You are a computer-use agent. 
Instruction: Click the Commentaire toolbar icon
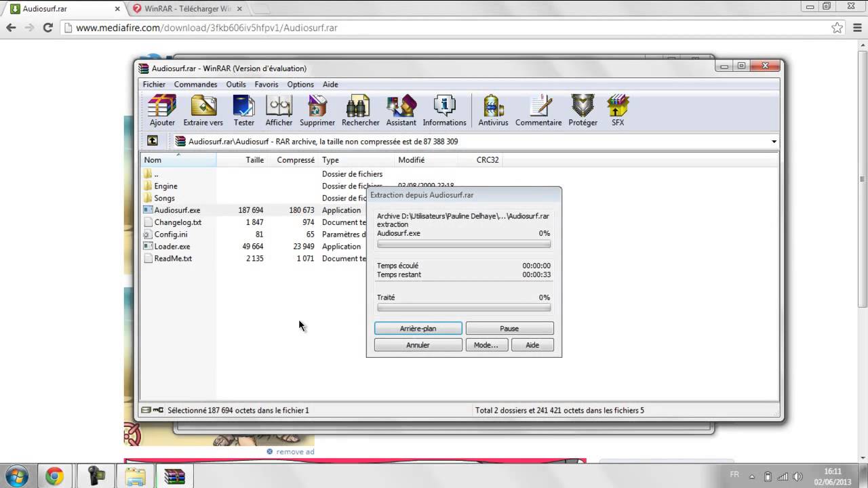pos(538,110)
